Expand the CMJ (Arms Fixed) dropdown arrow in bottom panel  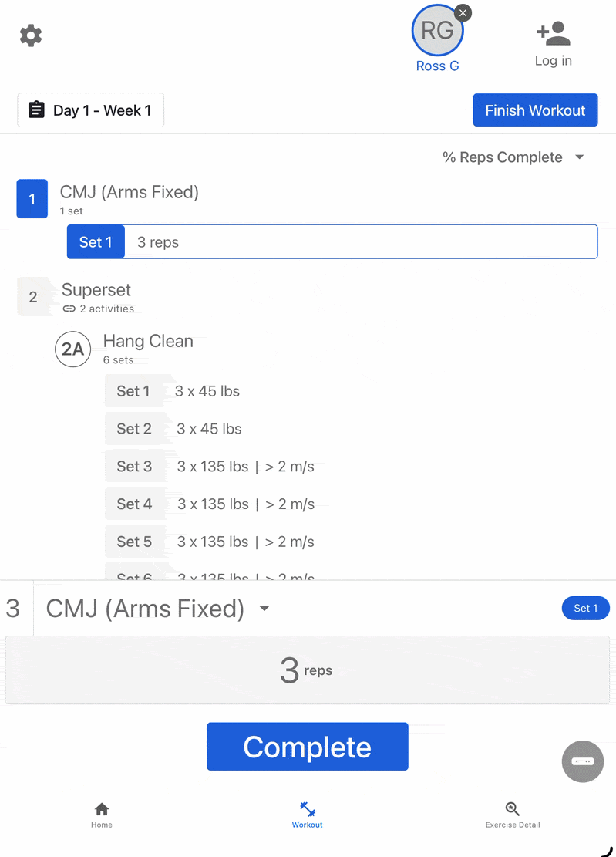[264, 609]
